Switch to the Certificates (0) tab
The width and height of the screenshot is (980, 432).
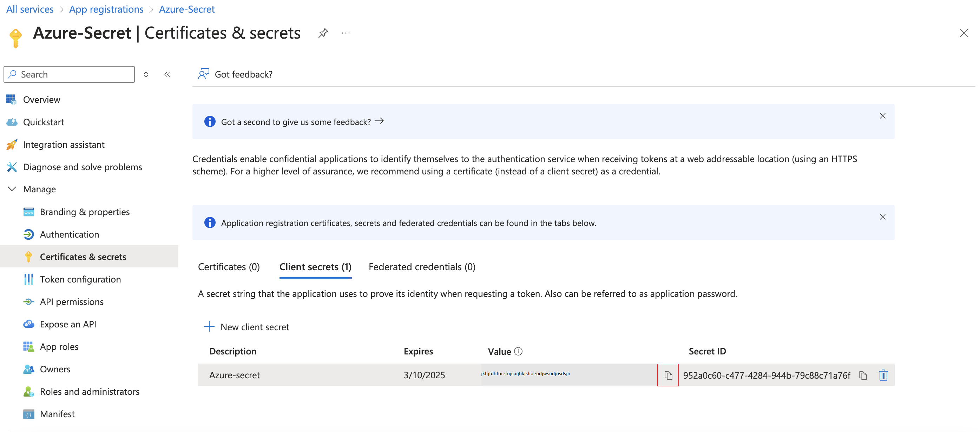[x=229, y=267]
